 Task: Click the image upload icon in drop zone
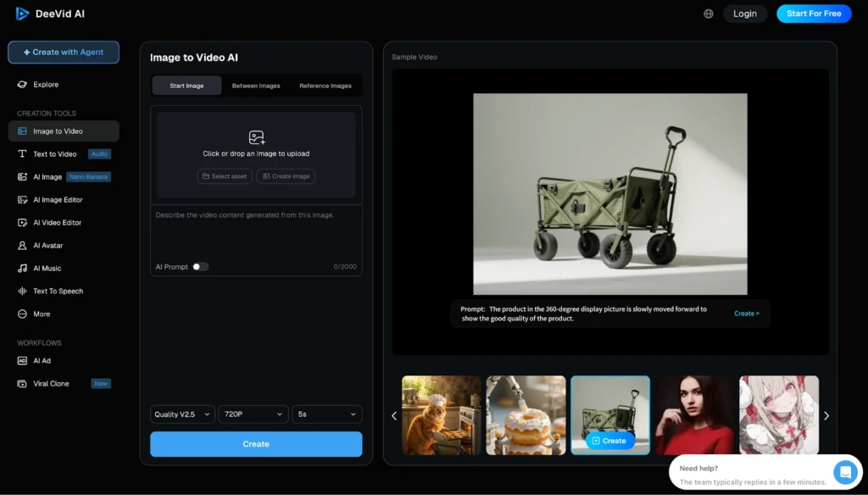point(256,136)
